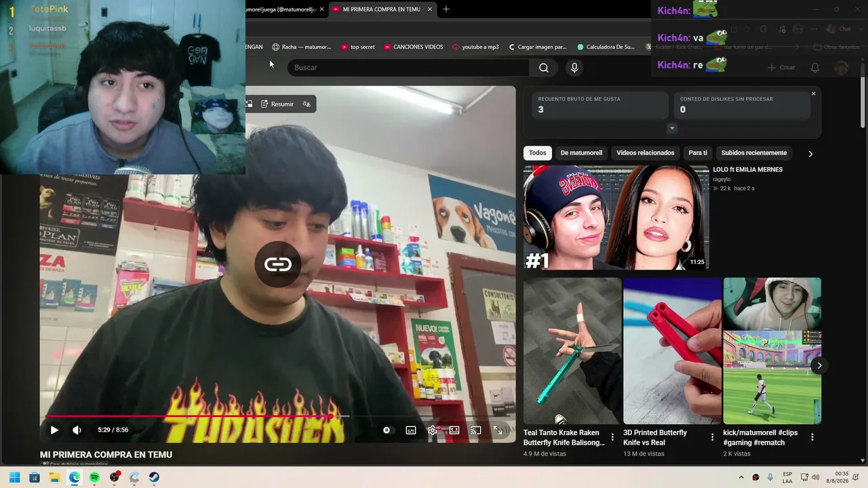The height and width of the screenshot is (488, 868).
Task: Click the link icon overlay on the video
Action: click(278, 264)
